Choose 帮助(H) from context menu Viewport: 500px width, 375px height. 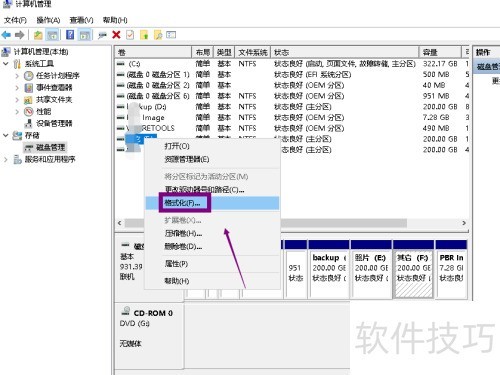[x=212, y=281]
